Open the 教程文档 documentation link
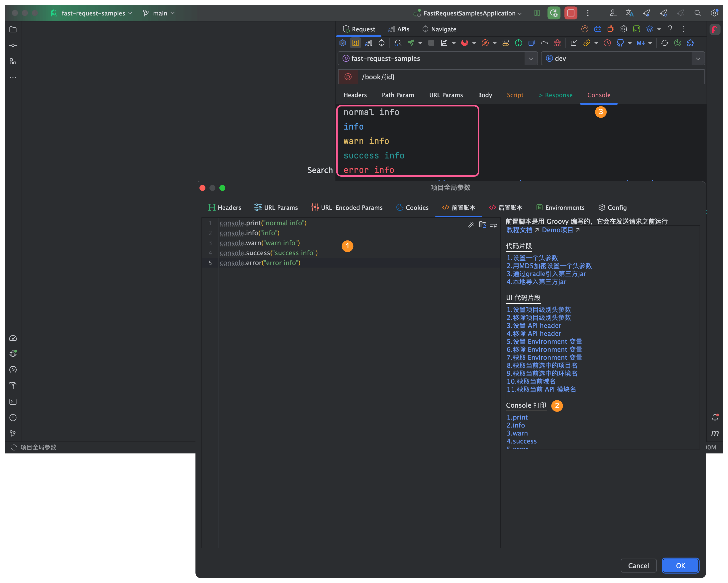The image size is (728, 583). tap(519, 230)
